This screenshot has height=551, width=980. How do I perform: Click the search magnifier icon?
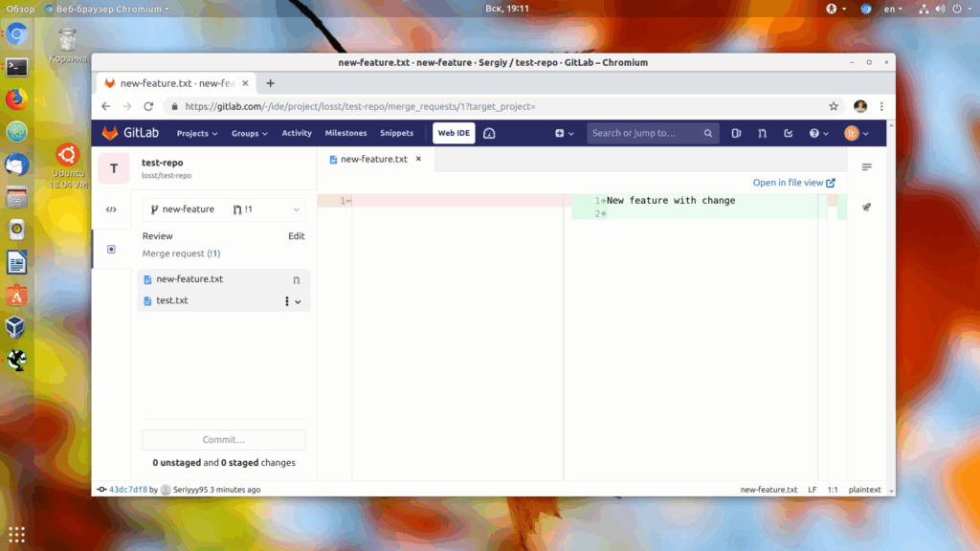tap(708, 133)
